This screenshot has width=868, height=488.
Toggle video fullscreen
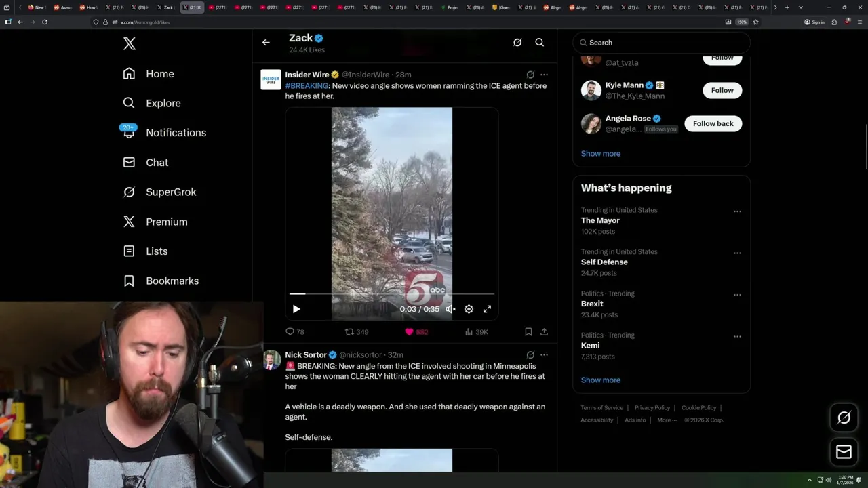[487, 309]
